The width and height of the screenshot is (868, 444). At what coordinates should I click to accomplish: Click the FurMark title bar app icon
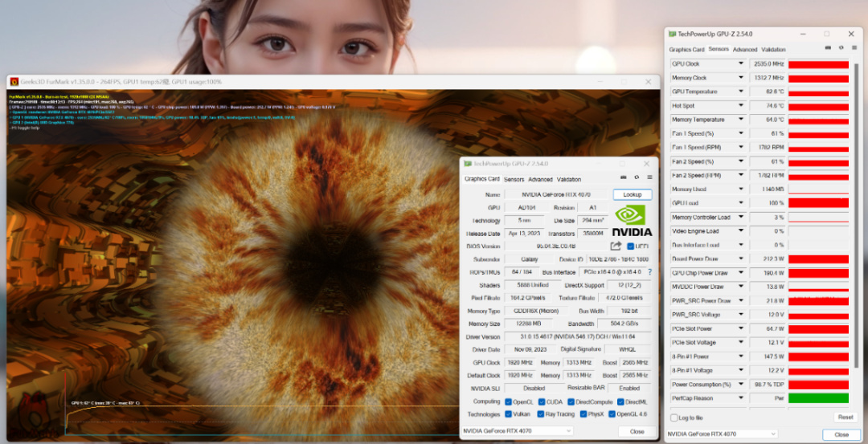click(x=14, y=82)
